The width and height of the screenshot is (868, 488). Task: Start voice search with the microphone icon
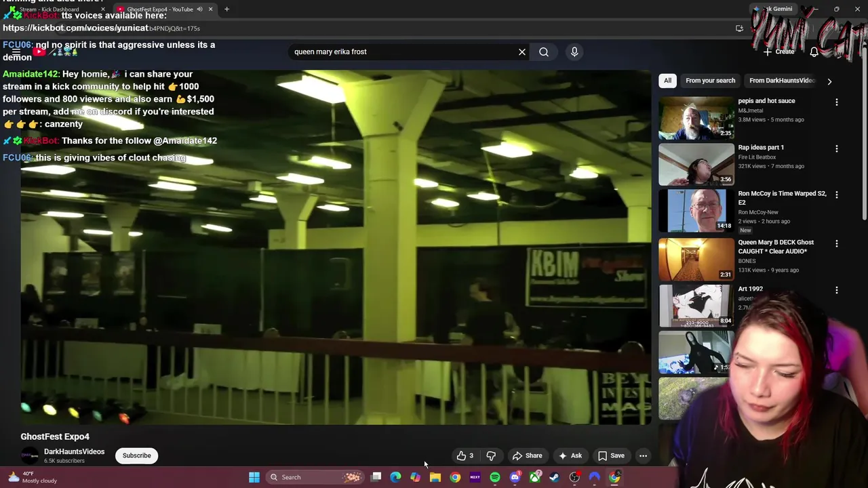pyautogui.click(x=574, y=52)
